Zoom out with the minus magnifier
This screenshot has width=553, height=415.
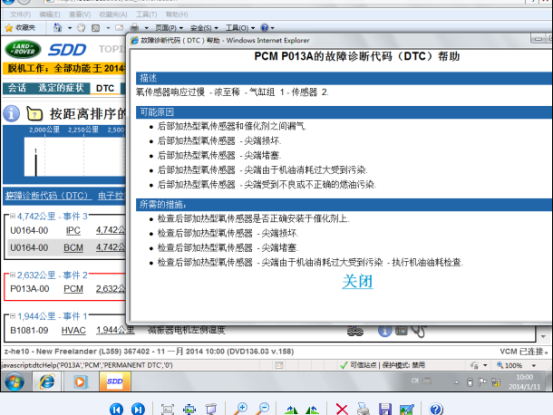coord(263,409)
